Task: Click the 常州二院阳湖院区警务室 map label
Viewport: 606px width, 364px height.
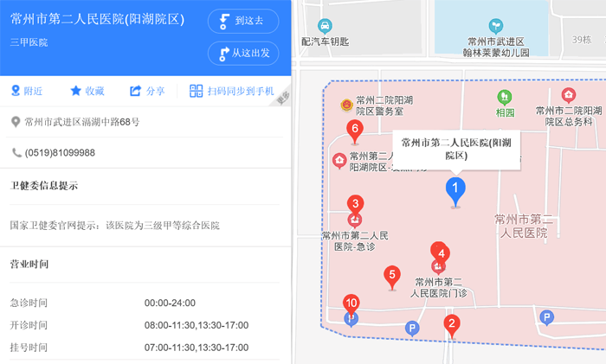Action: 384,105
